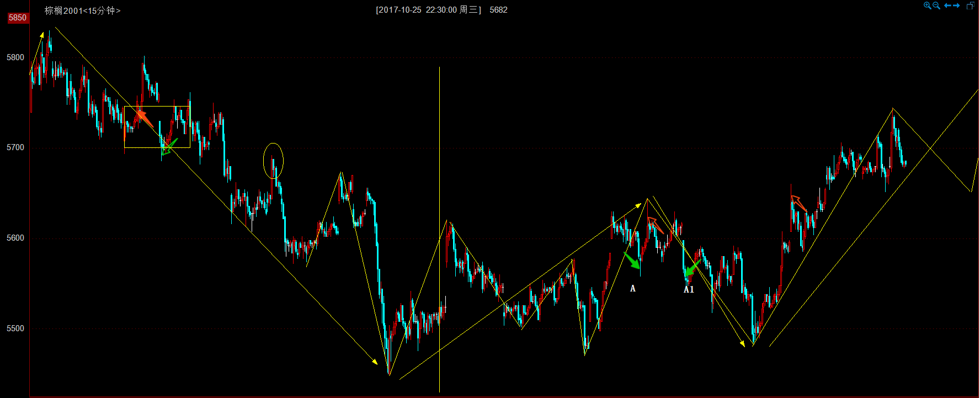The height and width of the screenshot is (398, 980).
Task: Select the text label A1 on the chart
Action: pyautogui.click(x=689, y=289)
